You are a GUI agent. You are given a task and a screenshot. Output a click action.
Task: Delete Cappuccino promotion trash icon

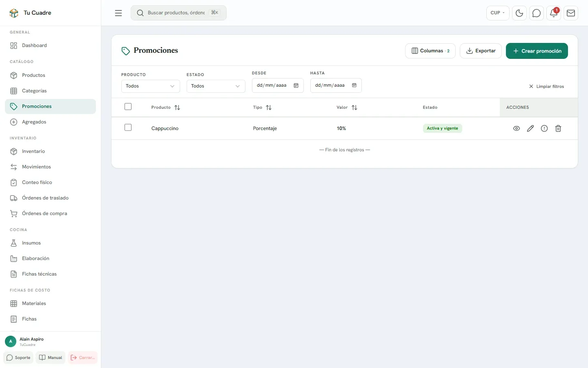pyautogui.click(x=558, y=128)
